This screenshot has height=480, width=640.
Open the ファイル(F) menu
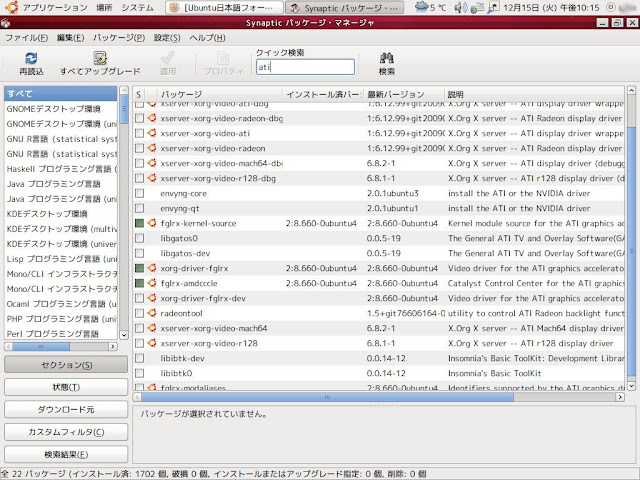coord(26,38)
